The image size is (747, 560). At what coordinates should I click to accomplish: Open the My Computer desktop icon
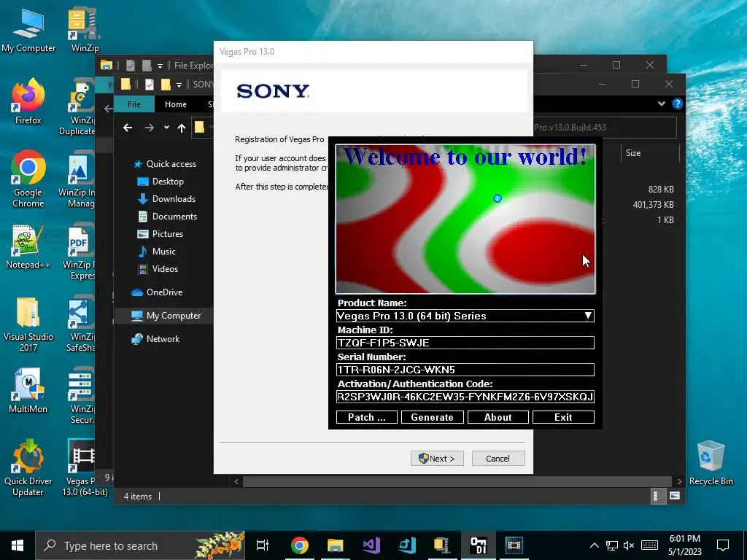pyautogui.click(x=28, y=29)
